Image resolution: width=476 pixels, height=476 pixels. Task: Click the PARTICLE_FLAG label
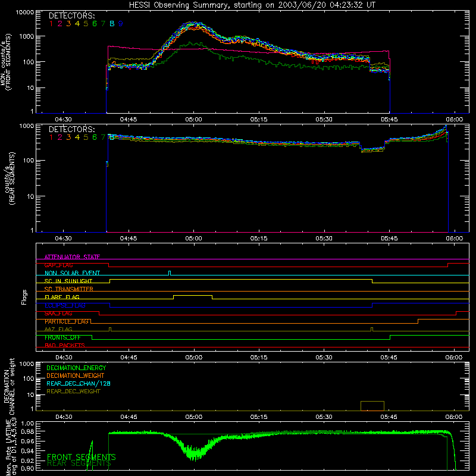67,321
